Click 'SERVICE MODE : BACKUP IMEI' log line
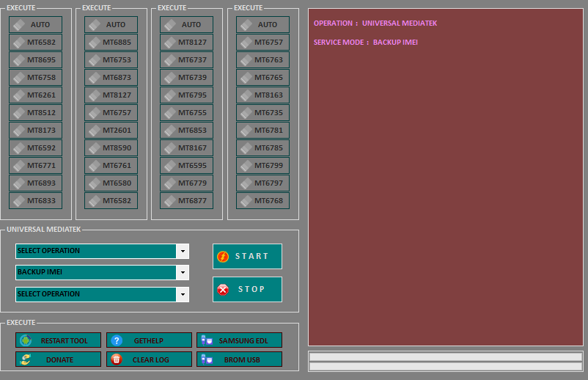The height and width of the screenshot is (380, 588). click(366, 43)
